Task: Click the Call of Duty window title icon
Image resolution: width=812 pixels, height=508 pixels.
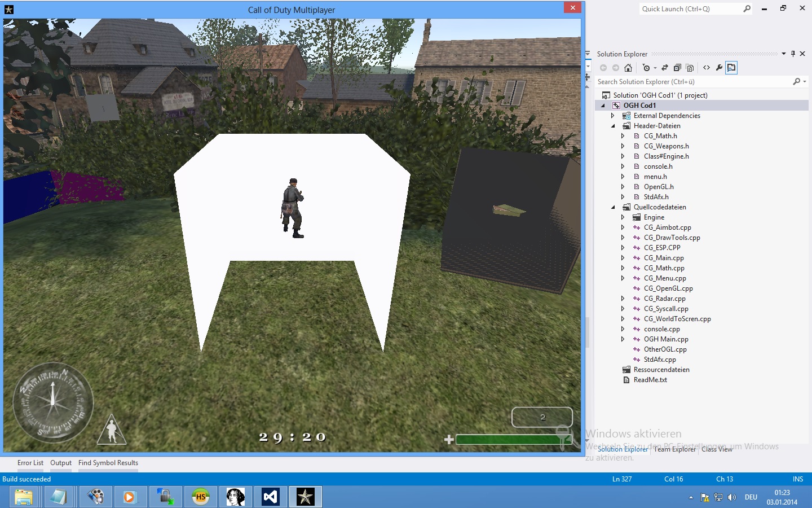Action: 8,10
